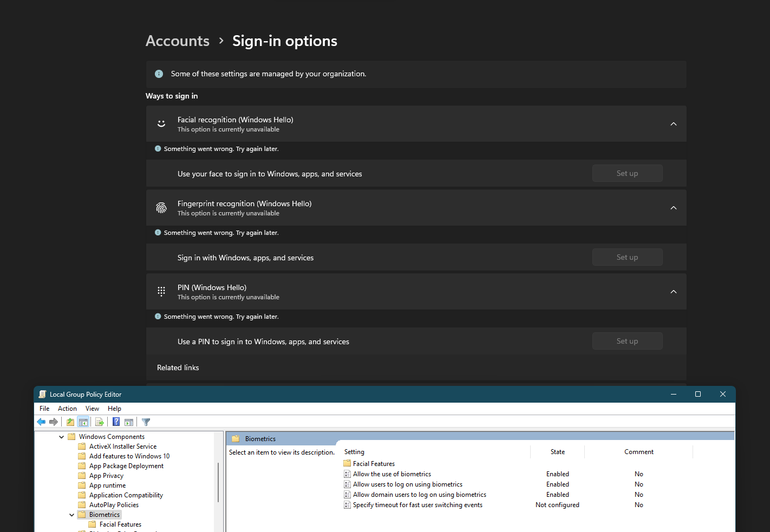The image size is (770, 532).
Task: Click the Export List toolbar icon
Action: 100,422
